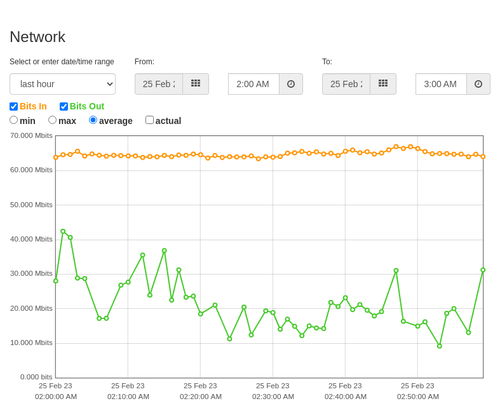This screenshot has width=500, height=403.
Task: Click the last green data point at chart edge
Action: [x=483, y=270]
